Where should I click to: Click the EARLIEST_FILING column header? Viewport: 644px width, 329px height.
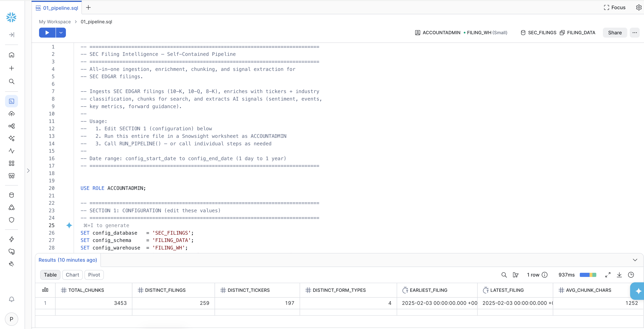(x=437, y=290)
